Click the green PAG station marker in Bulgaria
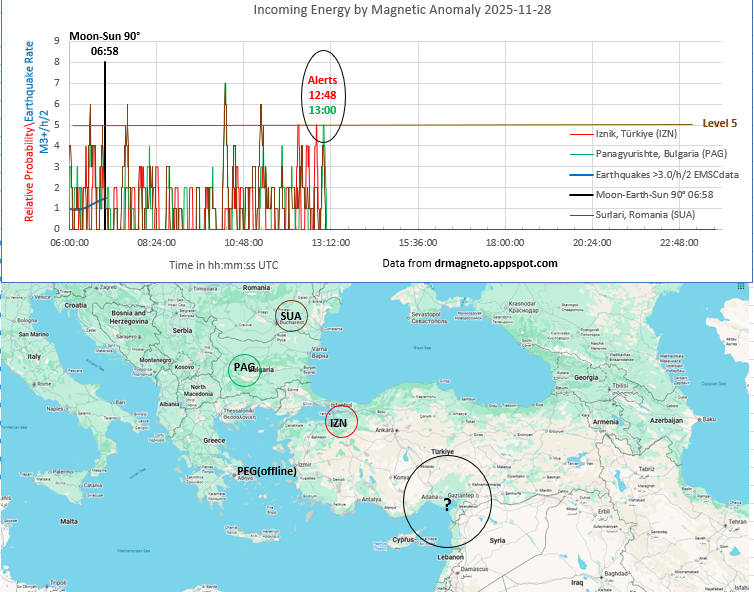This screenshot has width=754, height=592. [x=244, y=370]
